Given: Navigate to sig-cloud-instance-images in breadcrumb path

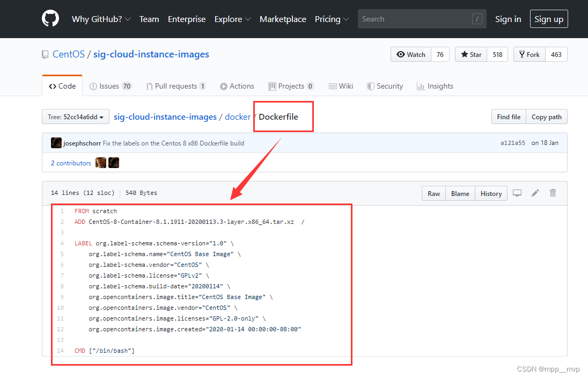Looking at the screenshot, I should coord(165,117).
